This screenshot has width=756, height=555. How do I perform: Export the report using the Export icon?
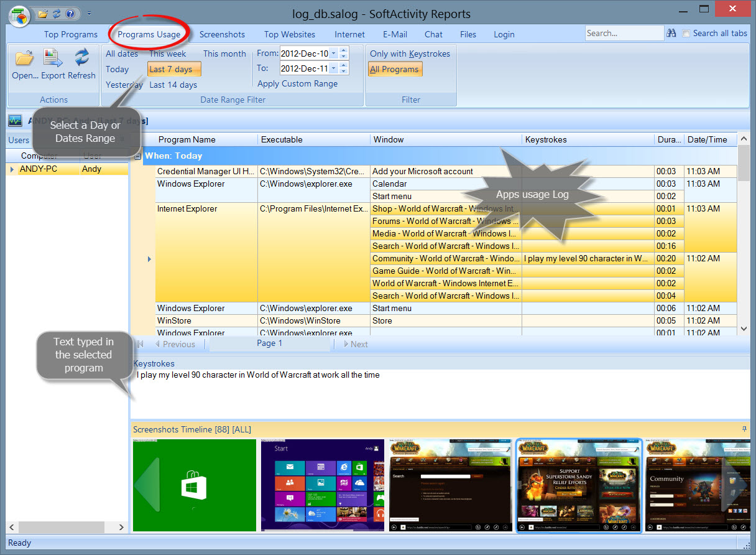click(x=53, y=58)
